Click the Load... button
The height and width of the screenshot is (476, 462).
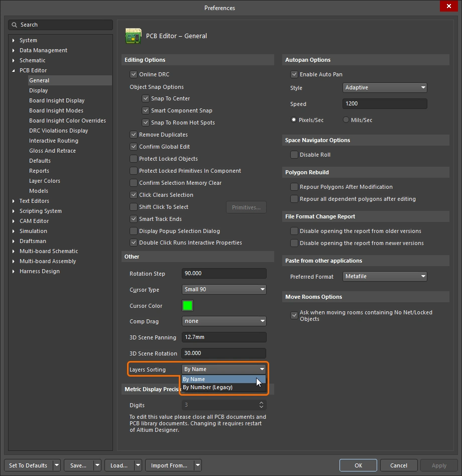[119, 465]
